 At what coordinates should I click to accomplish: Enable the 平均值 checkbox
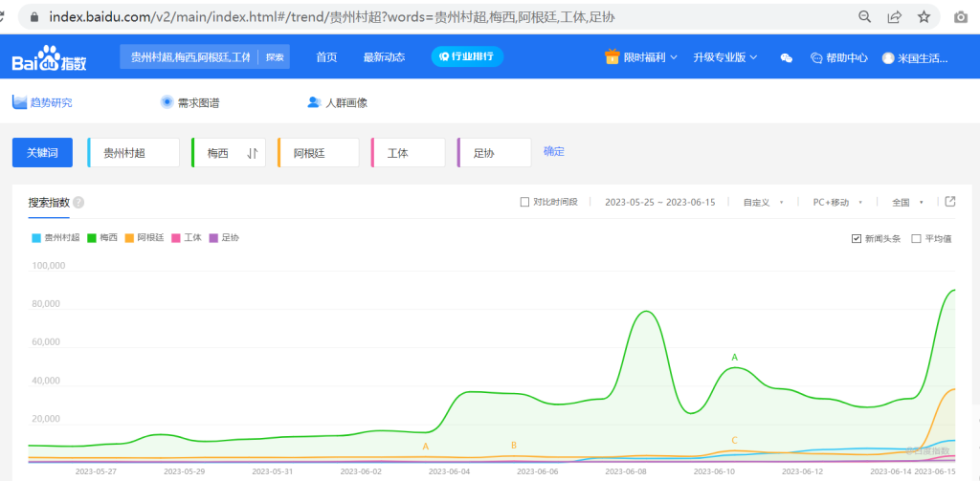click(916, 239)
